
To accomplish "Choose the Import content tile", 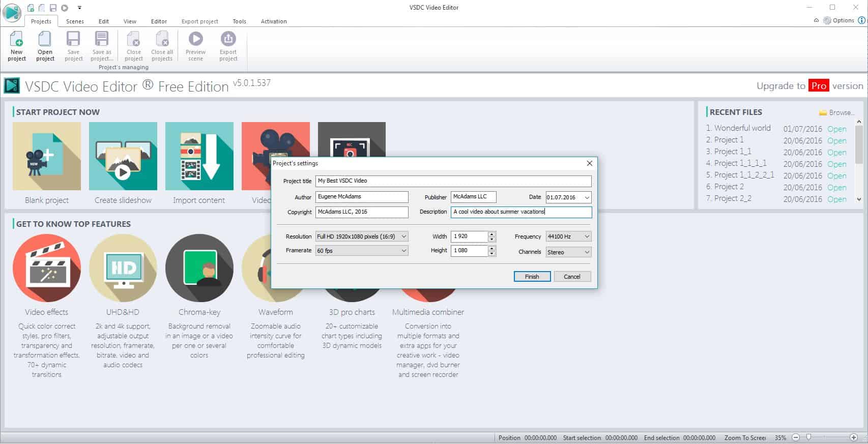I will click(x=199, y=156).
